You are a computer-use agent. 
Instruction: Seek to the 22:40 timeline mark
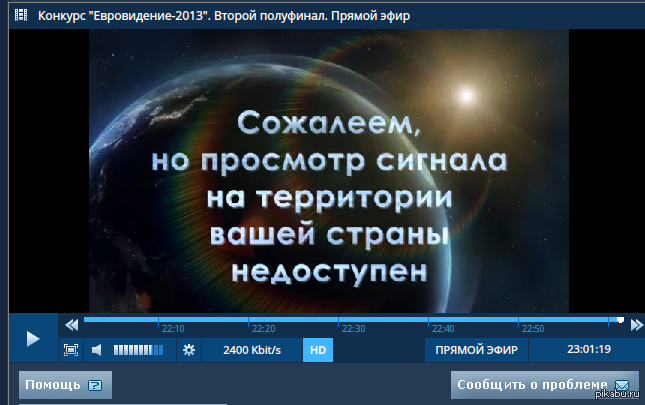(x=443, y=329)
